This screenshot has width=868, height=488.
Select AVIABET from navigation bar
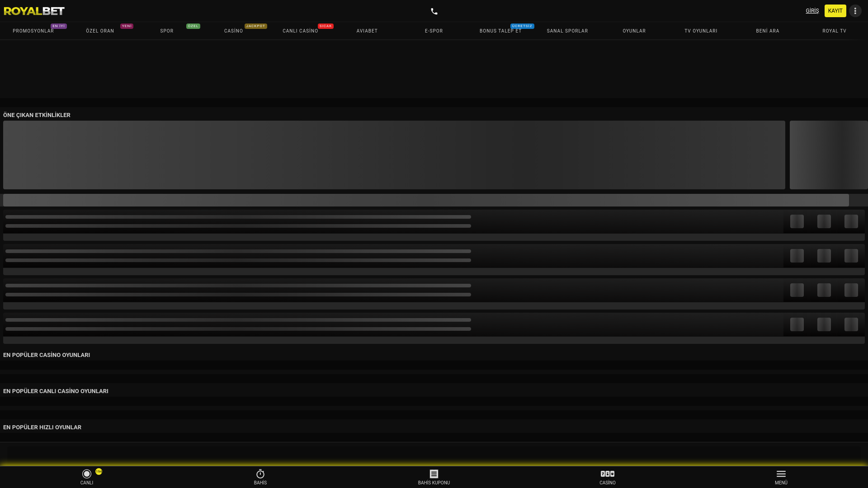(x=367, y=31)
